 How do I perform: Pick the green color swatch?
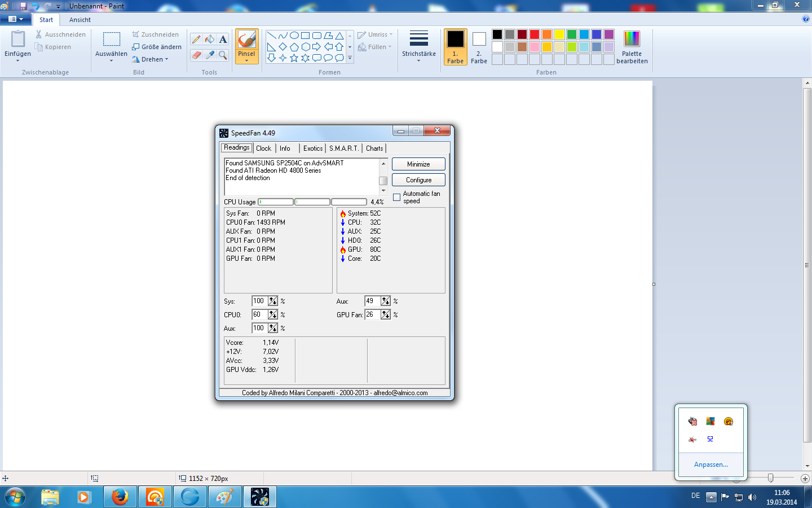(572, 34)
